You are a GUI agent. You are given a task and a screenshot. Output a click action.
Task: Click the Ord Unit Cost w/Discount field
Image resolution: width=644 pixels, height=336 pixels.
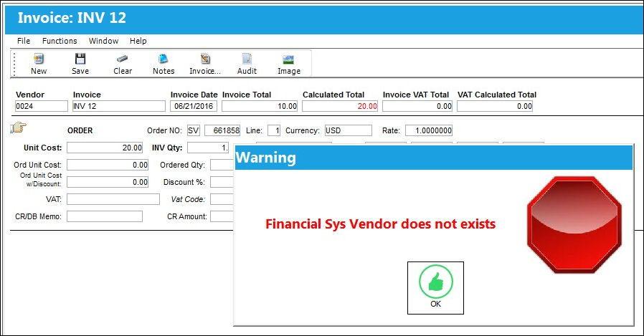pyautogui.click(x=108, y=182)
